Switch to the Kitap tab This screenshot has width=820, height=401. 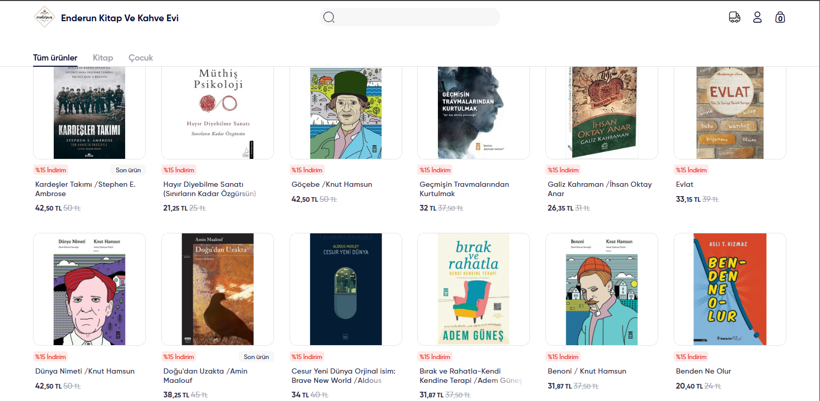(103, 58)
